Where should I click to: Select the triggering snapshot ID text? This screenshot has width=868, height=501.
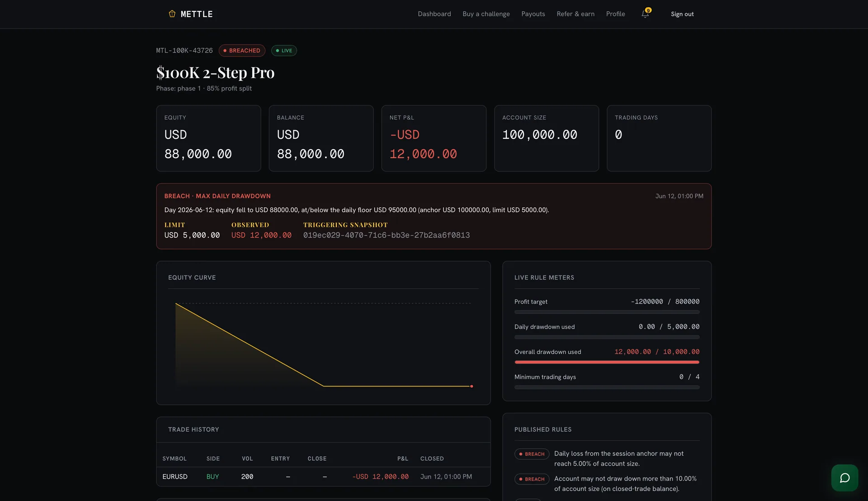(387, 235)
